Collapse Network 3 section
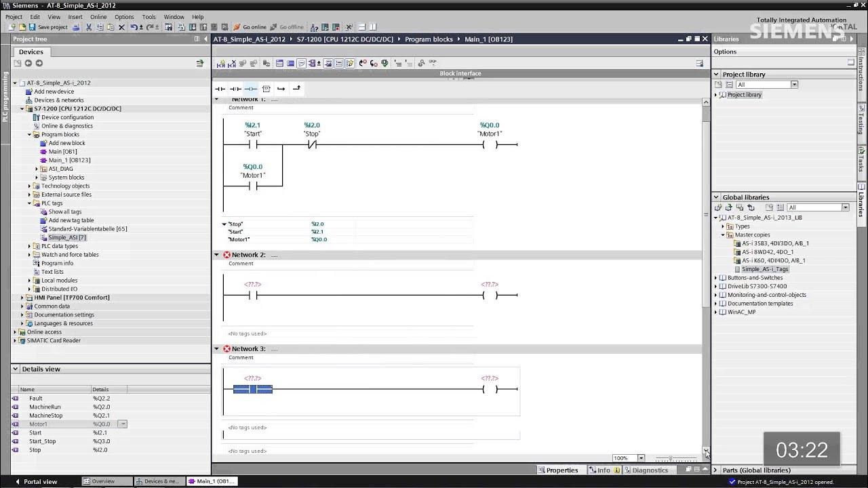This screenshot has width=868, height=488. (217, 349)
